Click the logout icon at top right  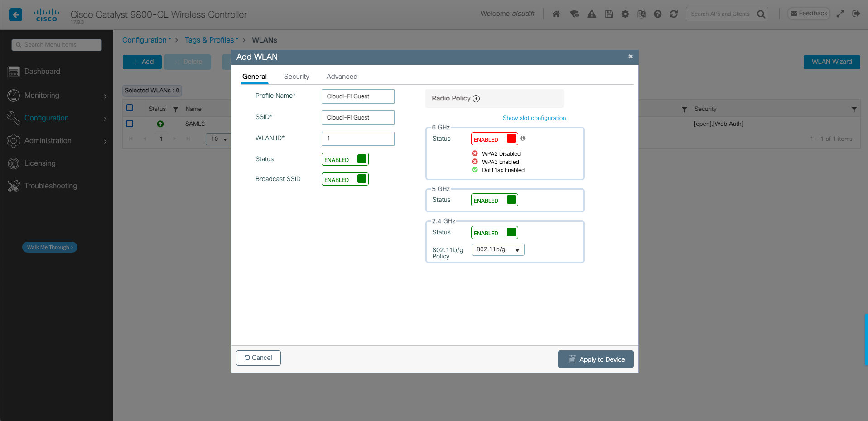point(856,14)
